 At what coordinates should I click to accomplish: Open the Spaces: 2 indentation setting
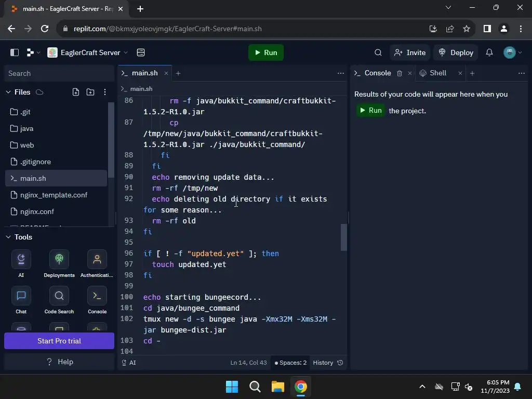pos(290,363)
